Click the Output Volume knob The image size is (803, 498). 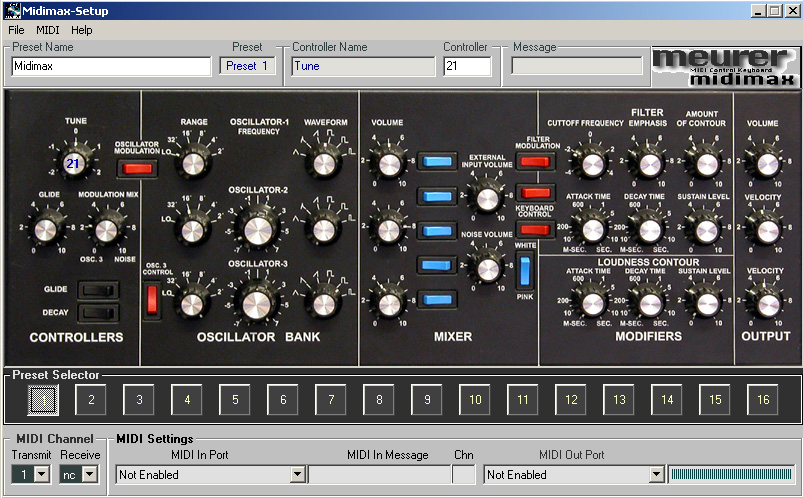767,165
